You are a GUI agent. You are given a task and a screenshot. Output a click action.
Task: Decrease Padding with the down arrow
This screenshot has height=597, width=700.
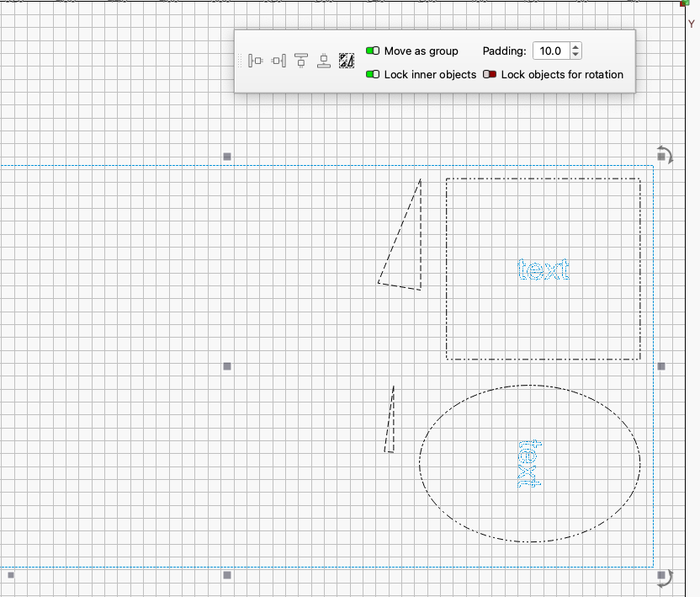click(575, 56)
